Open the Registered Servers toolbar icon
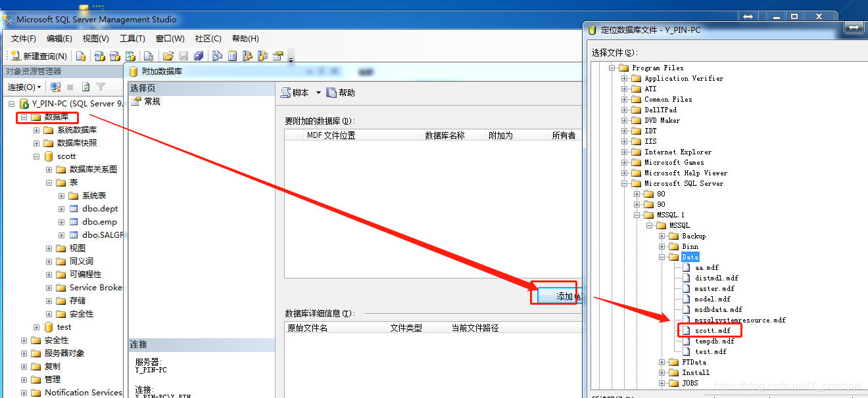Image resolution: width=868 pixels, height=398 pixels. (217, 56)
